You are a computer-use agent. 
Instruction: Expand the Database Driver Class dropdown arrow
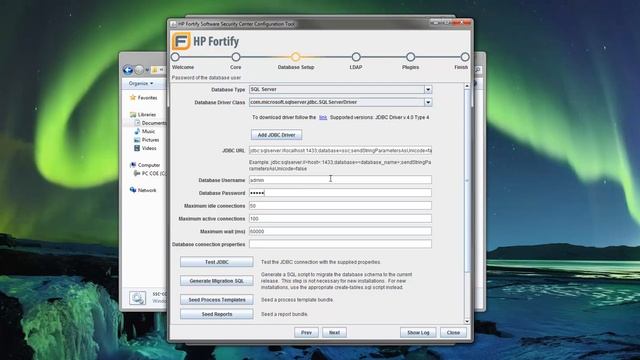pyautogui.click(x=428, y=102)
